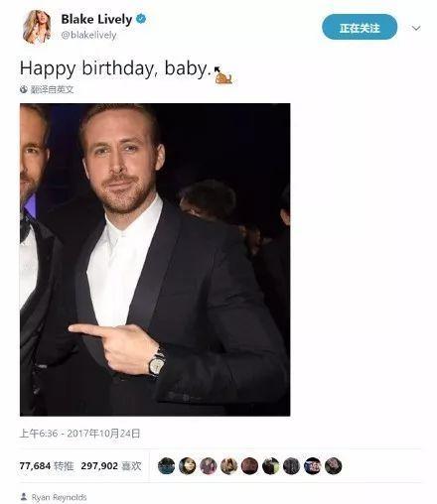Open fifth liker avatar in row
The image size is (437, 504).
249,466
